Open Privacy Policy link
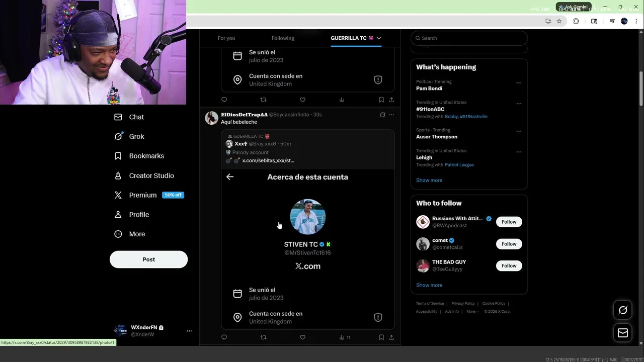The height and width of the screenshot is (362, 644). 463,304
